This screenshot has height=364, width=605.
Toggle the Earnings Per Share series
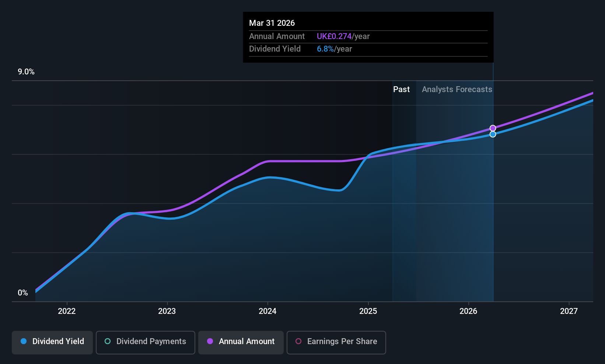[x=336, y=343]
